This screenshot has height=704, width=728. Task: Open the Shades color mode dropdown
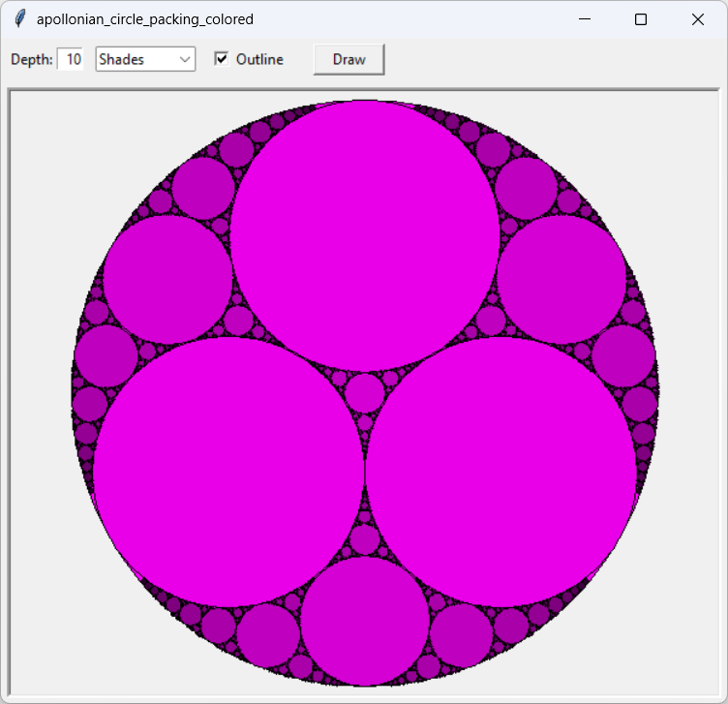145,59
